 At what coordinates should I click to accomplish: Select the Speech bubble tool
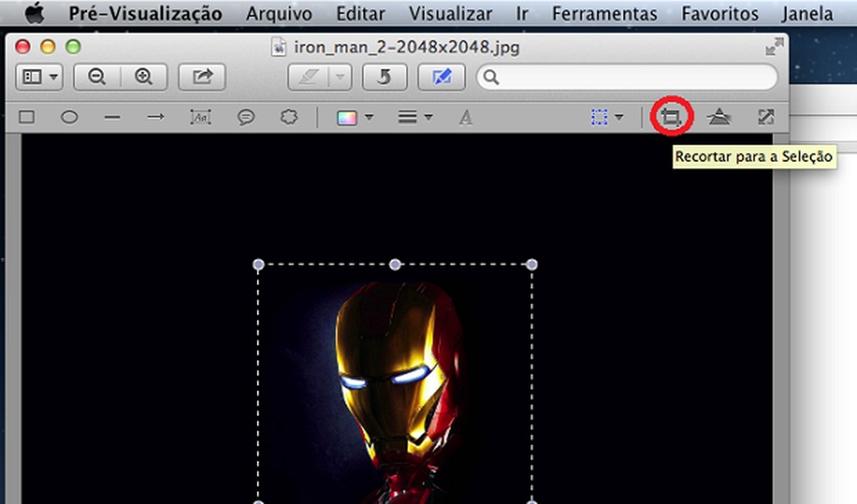[x=246, y=117]
